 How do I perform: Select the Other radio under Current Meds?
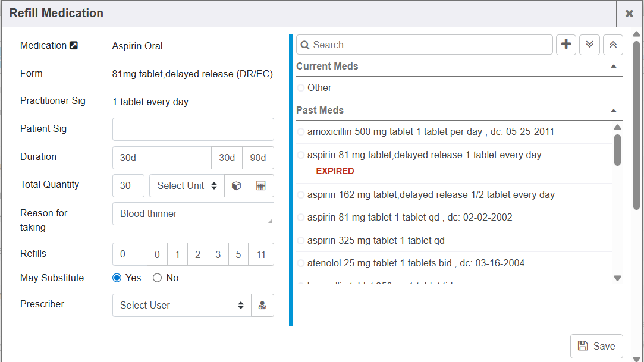(301, 88)
